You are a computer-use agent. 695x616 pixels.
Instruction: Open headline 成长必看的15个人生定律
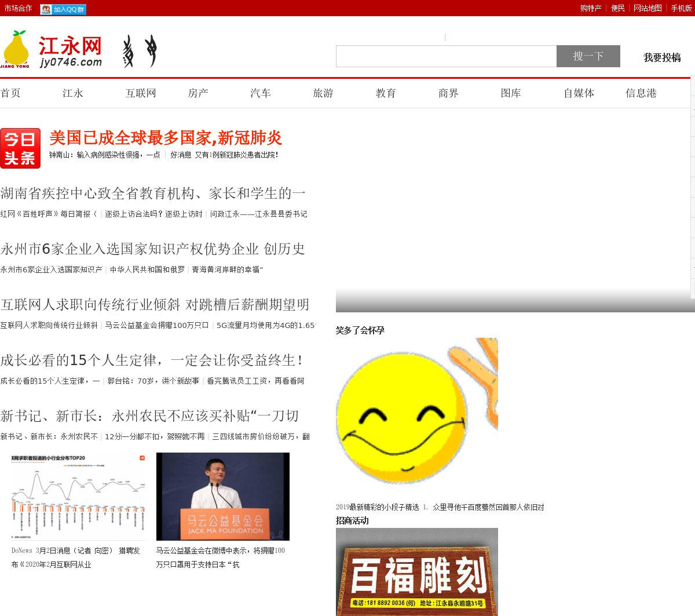click(151, 360)
